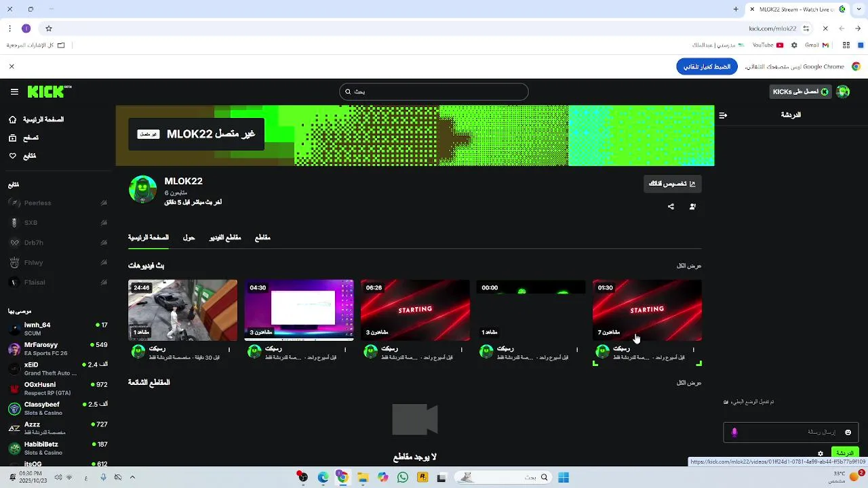868x488 pixels.
Task: Click the settings gear bookmark icon
Action: pos(794,45)
